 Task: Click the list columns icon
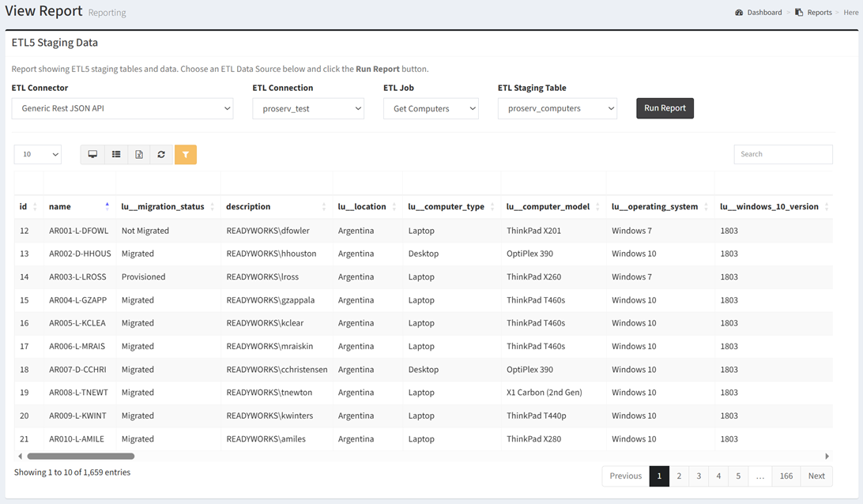[x=116, y=155]
